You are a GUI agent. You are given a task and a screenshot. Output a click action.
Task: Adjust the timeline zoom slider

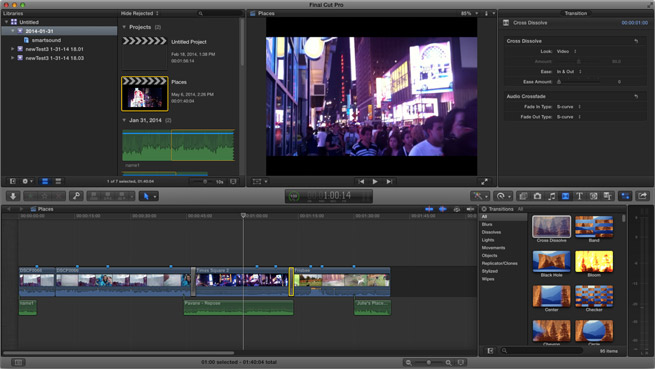pos(428,362)
